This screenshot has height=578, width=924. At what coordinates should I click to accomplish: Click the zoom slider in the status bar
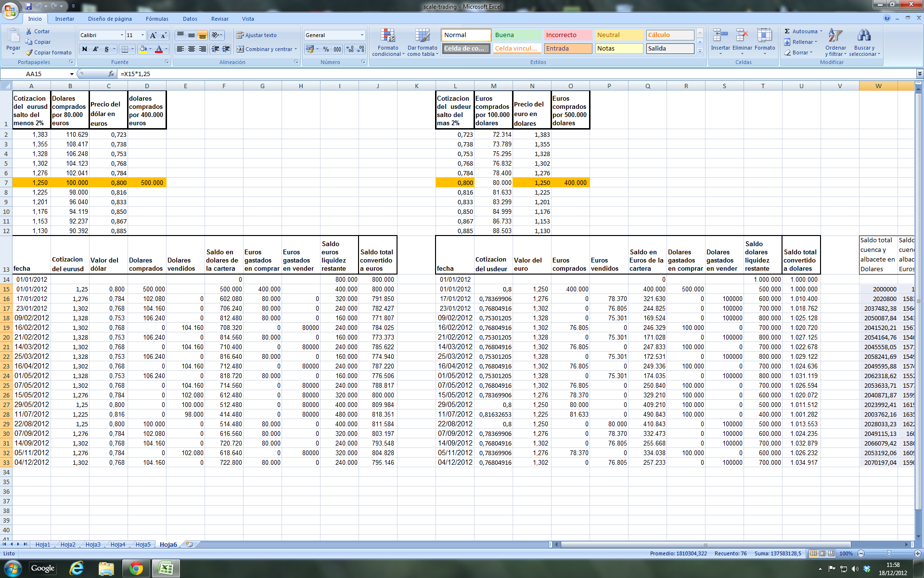tap(889, 553)
